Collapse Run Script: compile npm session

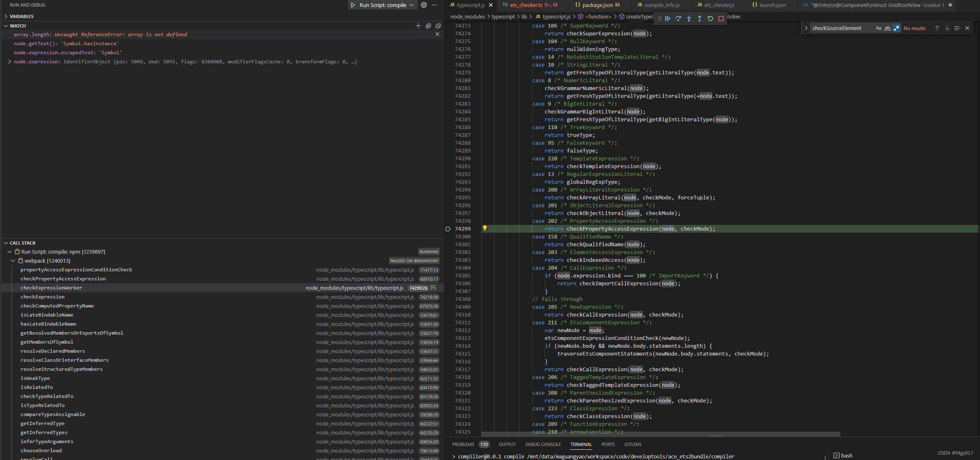[x=9, y=252]
